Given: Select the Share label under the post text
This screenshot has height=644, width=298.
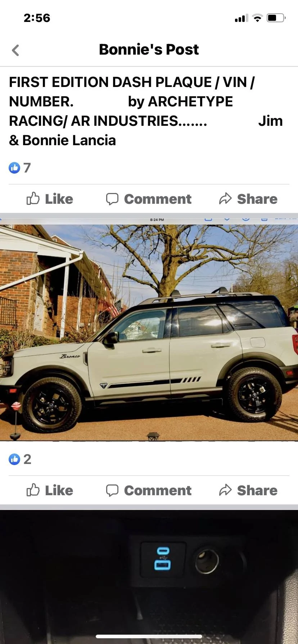Looking at the screenshot, I should click(257, 199).
